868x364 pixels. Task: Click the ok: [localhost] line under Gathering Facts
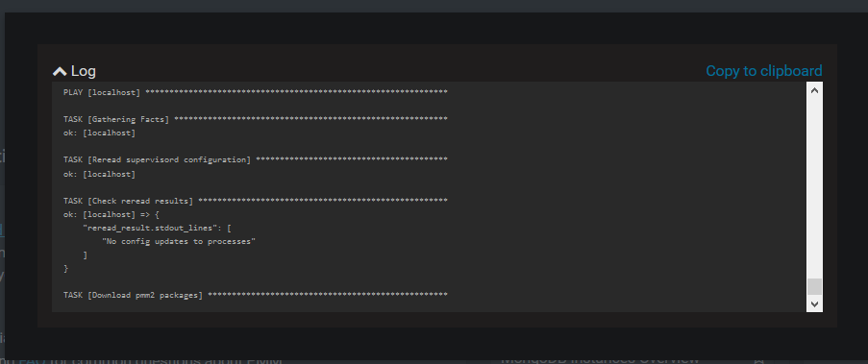coord(100,133)
